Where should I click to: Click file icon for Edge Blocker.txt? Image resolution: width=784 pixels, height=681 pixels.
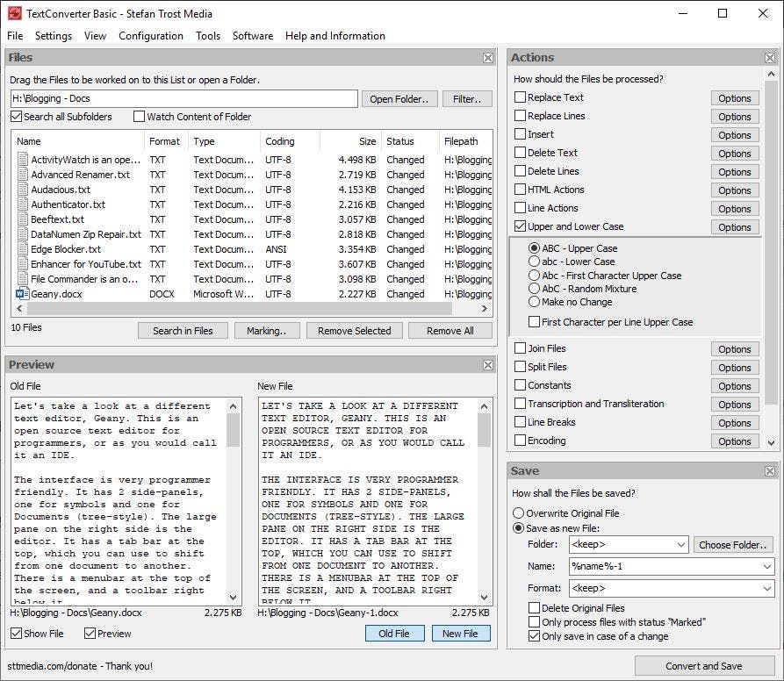pos(23,249)
